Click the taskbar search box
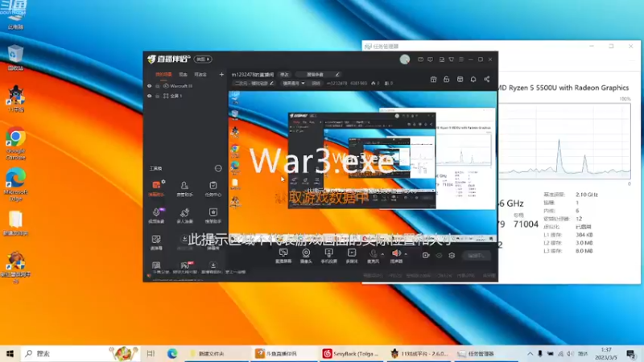 pyautogui.click(x=81, y=353)
